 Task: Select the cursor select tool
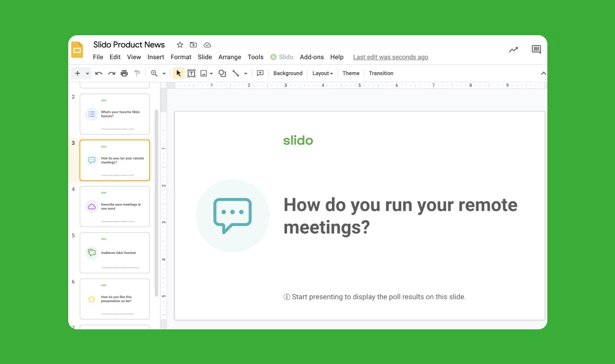click(x=178, y=73)
